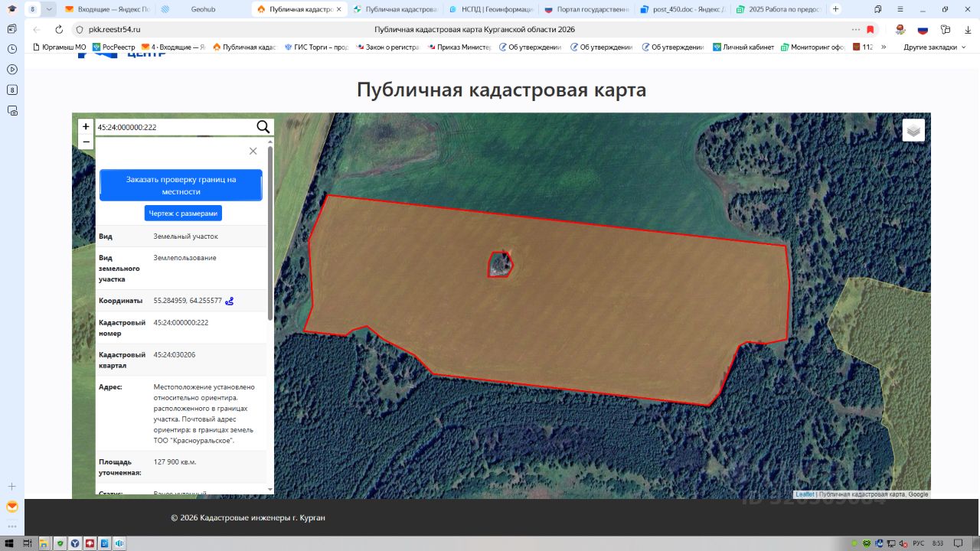Open Yandex Browser taskbar icon

(x=75, y=543)
